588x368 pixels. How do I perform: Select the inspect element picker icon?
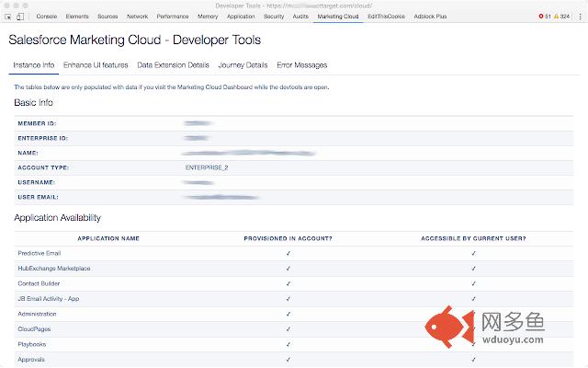pos(8,17)
